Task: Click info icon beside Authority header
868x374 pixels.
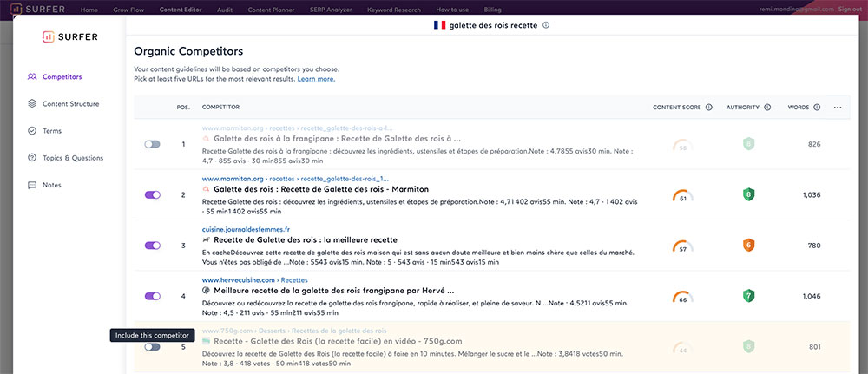Action: point(767,108)
